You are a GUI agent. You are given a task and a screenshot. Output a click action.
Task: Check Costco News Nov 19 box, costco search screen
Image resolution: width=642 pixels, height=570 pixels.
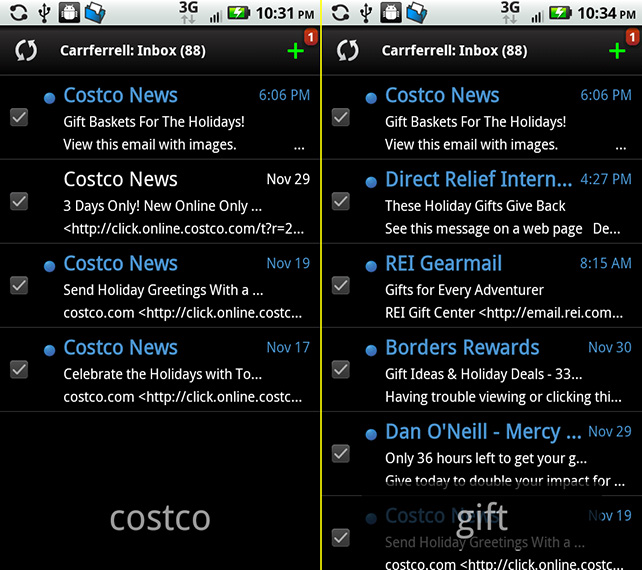[x=19, y=285]
